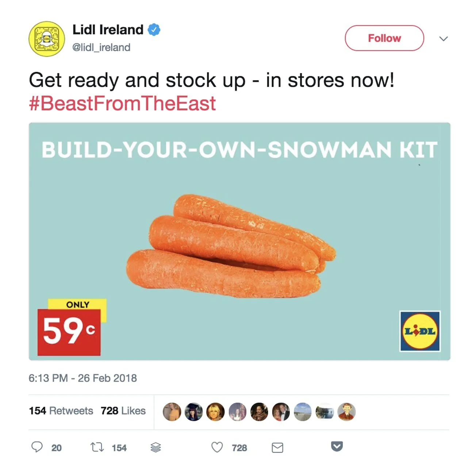This screenshot has width=476, height=467.
Task: Click the reply speech bubble icon
Action: tap(37, 447)
